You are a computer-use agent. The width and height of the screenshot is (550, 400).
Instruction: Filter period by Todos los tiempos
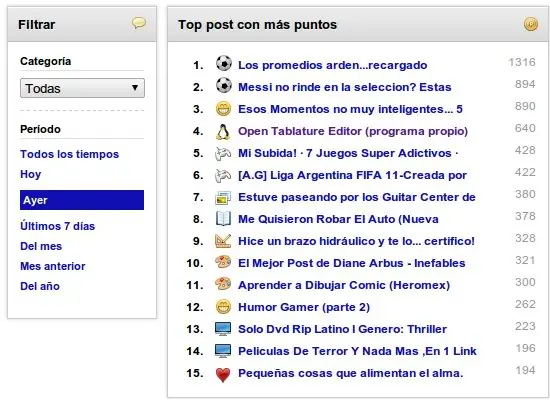tap(69, 154)
